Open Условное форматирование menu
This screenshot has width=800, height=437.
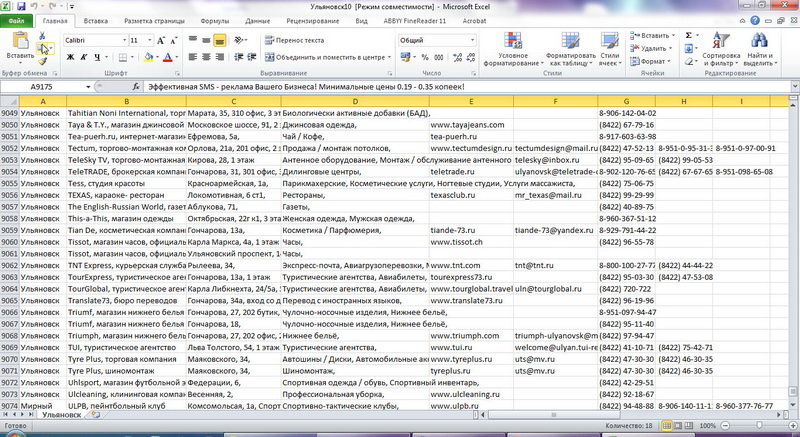coord(513,49)
